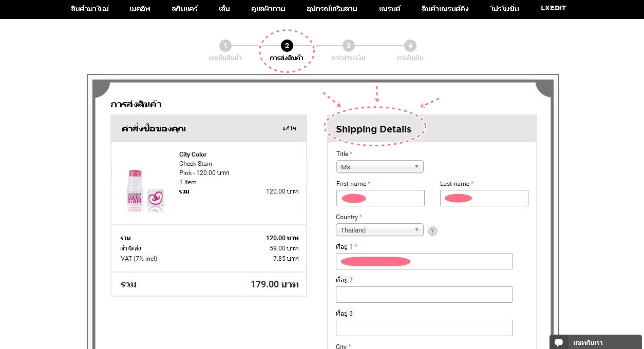
Task: Jump to step 3 การชำระเงิน
Action: click(x=348, y=51)
